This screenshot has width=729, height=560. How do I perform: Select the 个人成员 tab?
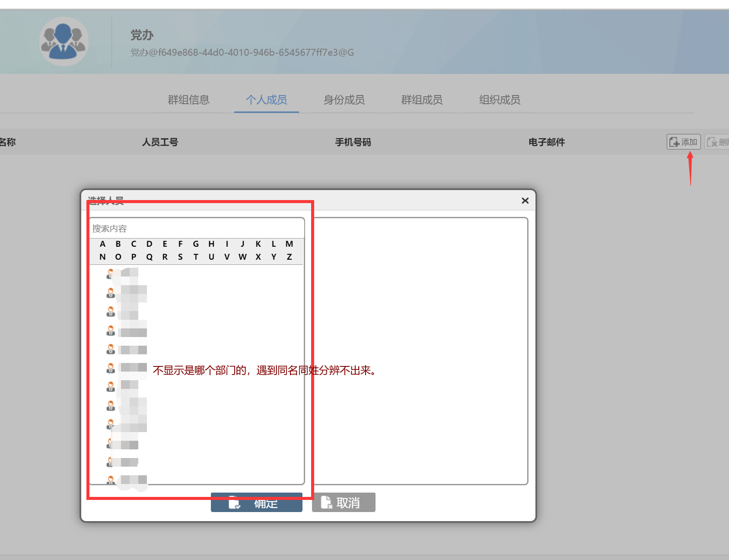tap(266, 100)
